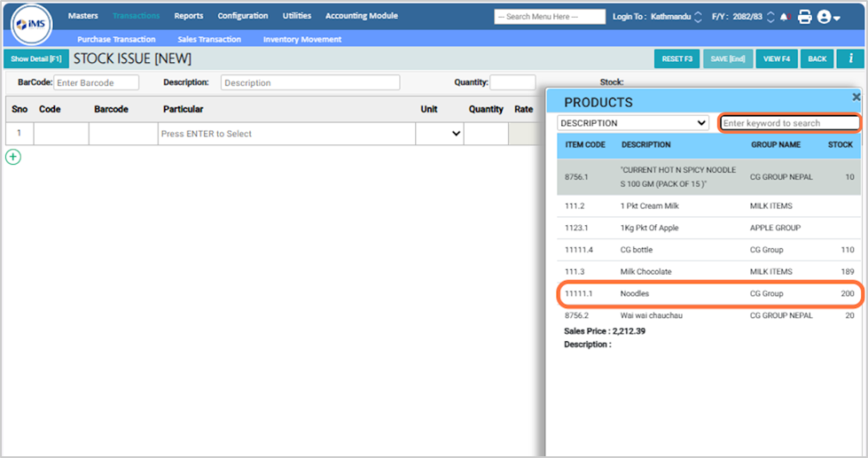Click the printer icon in header
This screenshot has width=868, height=458.
804,17
